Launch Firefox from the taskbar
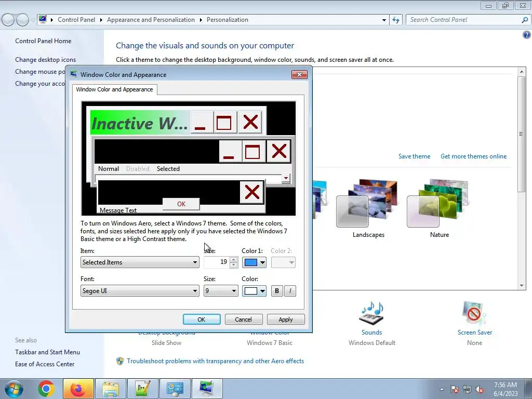The height and width of the screenshot is (399, 532). tap(78, 389)
